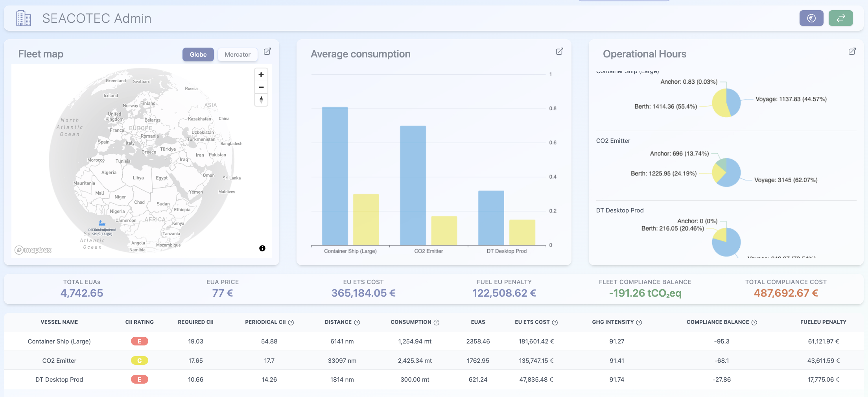Click the zoom in control on the map
Screen dimensions: 868x397
[x=261, y=74]
